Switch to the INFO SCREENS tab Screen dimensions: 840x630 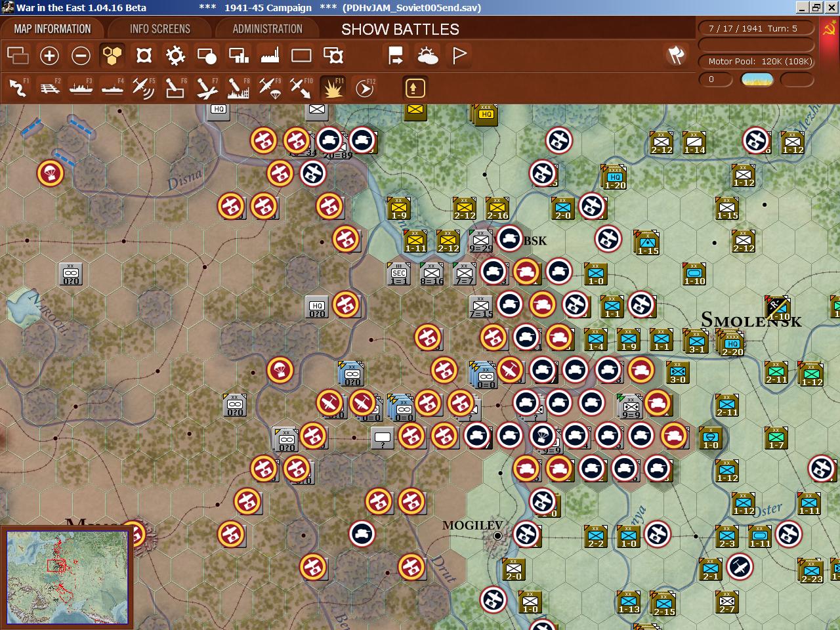click(x=160, y=29)
